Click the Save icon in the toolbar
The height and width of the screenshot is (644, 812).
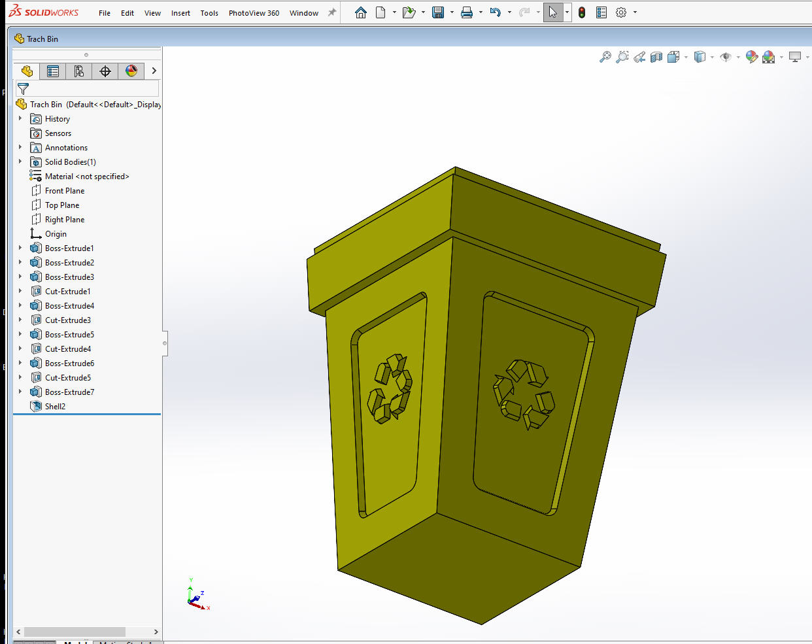438,12
